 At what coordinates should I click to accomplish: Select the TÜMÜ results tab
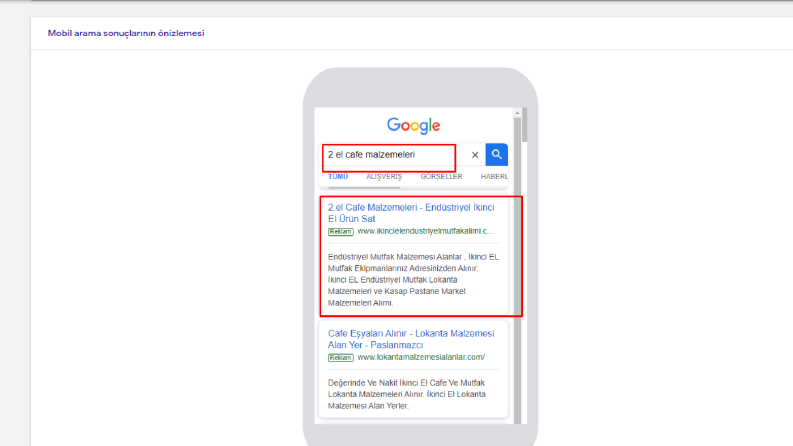[338, 176]
